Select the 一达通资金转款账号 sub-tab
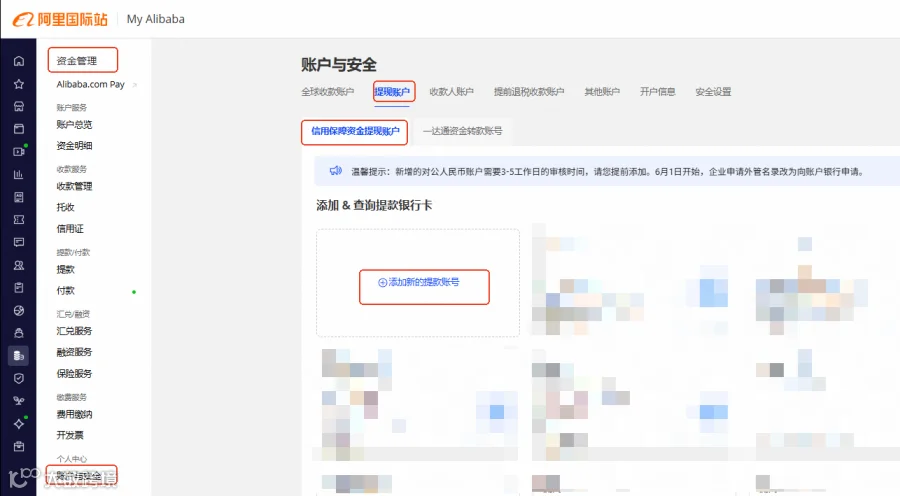Viewport: 900px width, 496px height. 463,131
